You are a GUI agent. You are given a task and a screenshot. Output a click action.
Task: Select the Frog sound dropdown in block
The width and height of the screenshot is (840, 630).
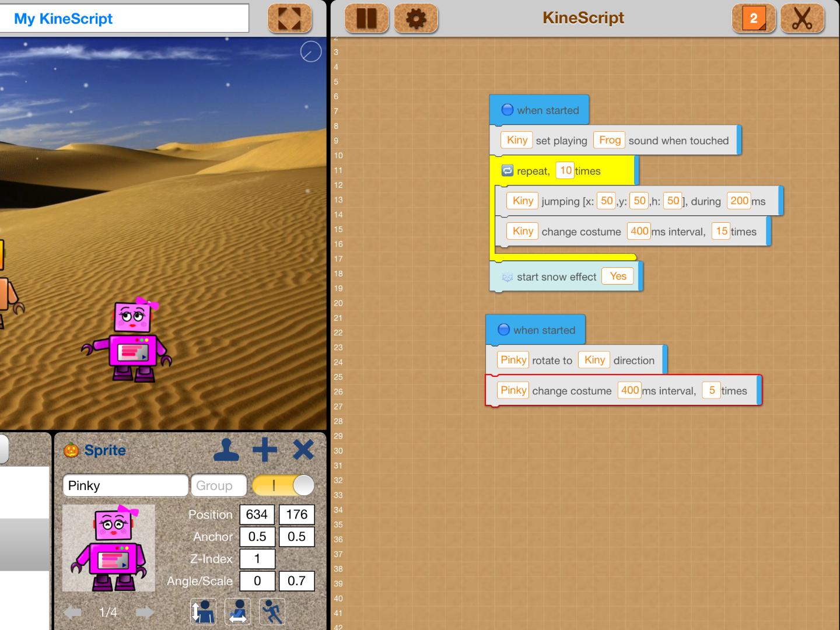pyautogui.click(x=610, y=140)
